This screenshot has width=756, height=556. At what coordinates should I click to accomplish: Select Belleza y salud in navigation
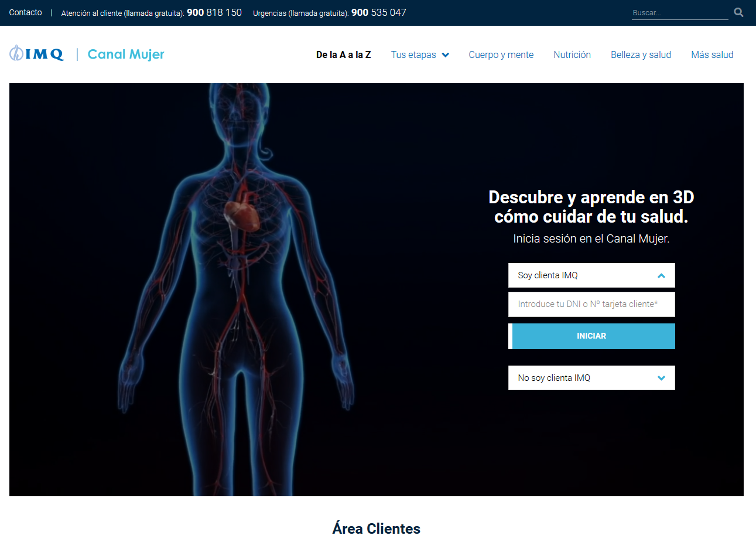tap(641, 54)
